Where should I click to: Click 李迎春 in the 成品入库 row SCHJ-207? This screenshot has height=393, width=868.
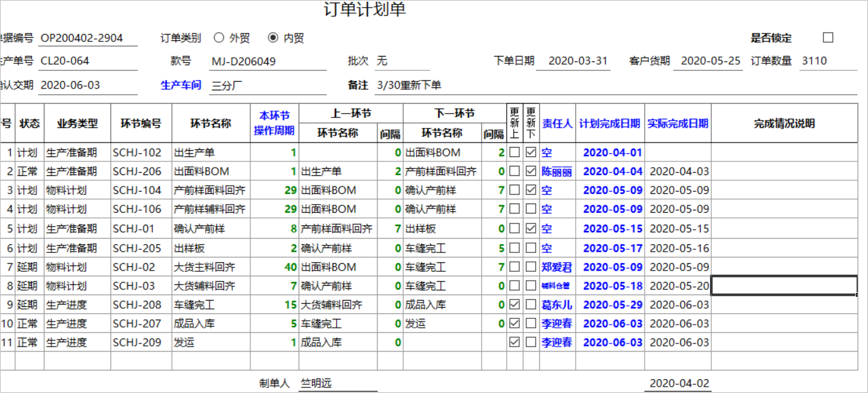(557, 324)
